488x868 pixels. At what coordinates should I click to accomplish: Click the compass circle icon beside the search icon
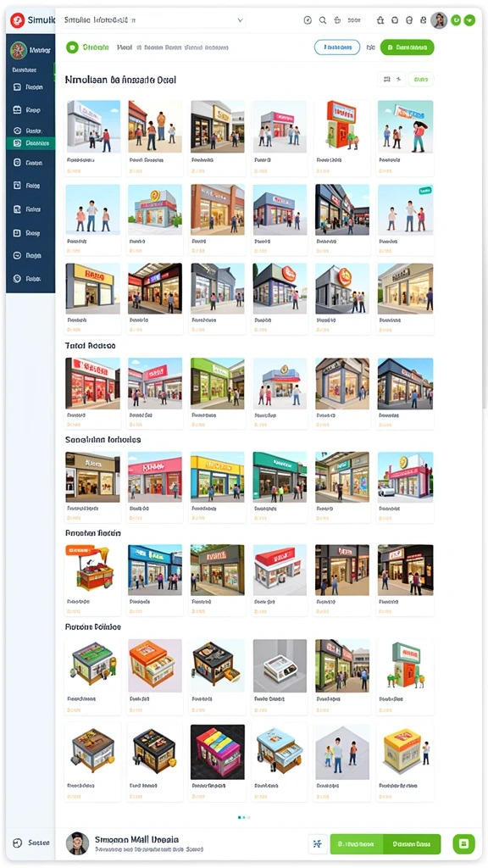tap(308, 20)
